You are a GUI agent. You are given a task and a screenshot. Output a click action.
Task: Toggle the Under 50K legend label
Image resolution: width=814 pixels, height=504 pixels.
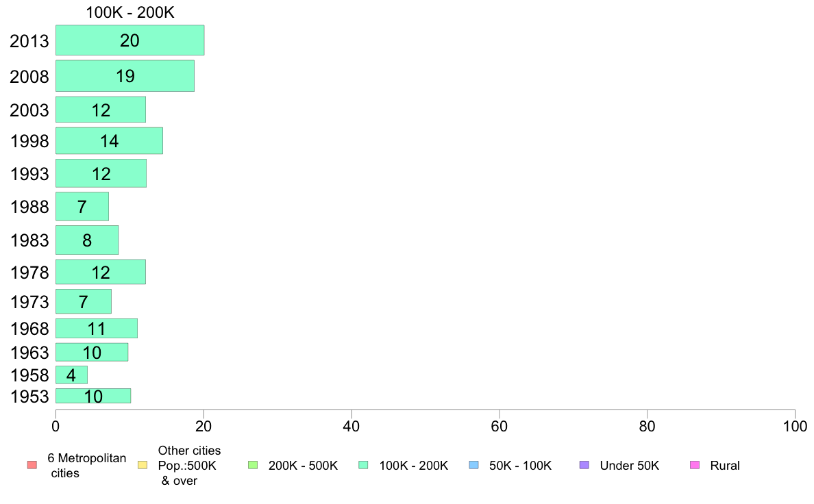(629, 466)
